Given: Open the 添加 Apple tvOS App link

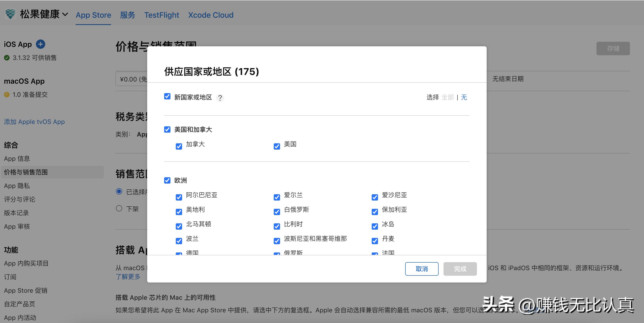Looking at the screenshot, I should pyautogui.click(x=34, y=122).
